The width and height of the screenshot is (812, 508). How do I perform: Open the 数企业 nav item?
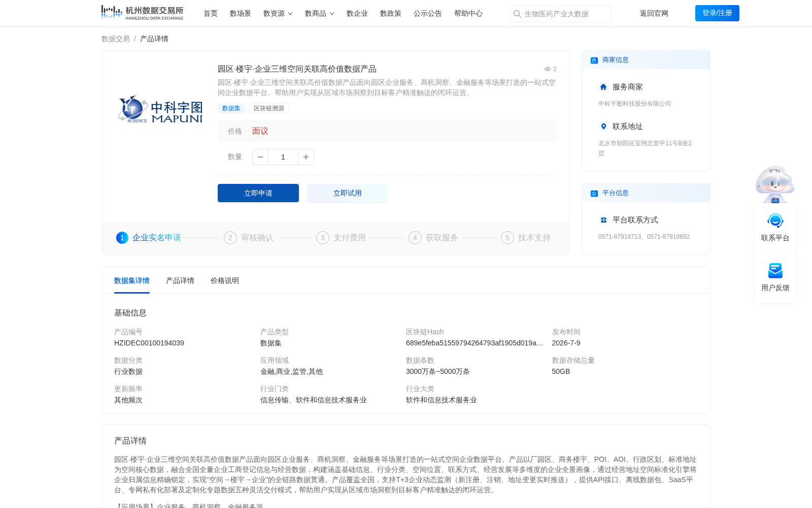[x=357, y=13]
